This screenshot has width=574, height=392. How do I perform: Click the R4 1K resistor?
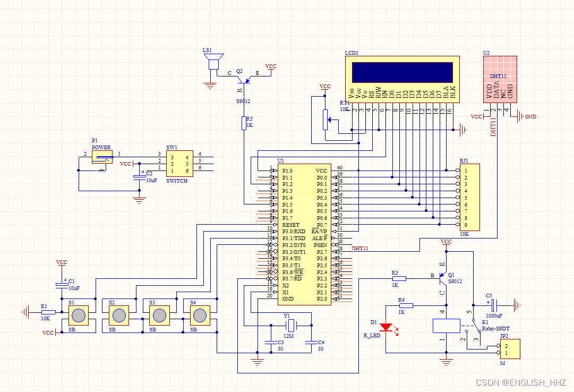[x=406, y=305]
